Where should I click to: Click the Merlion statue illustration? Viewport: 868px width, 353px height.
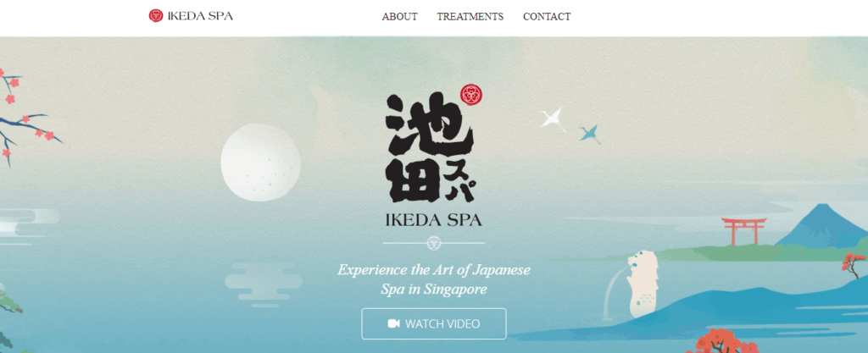click(x=643, y=285)
